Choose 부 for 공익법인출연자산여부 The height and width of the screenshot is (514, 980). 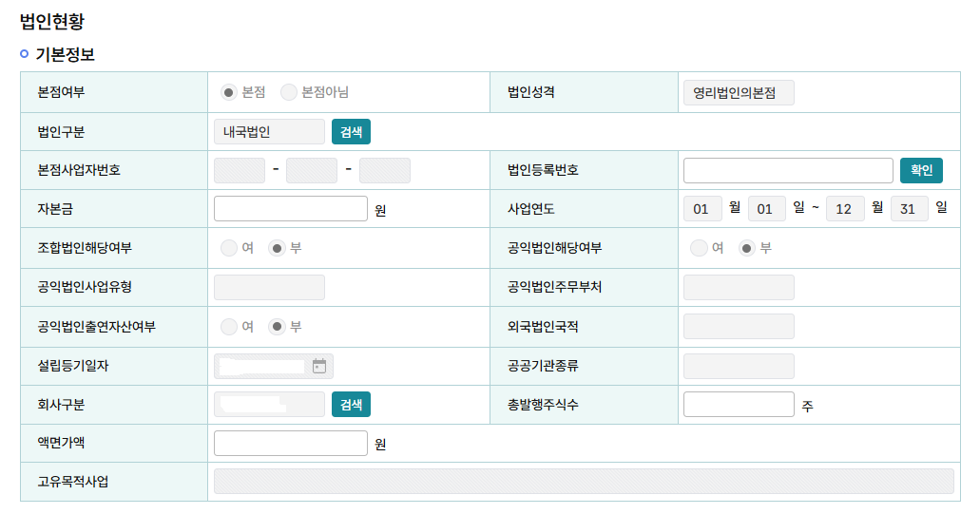pos(277,327)
